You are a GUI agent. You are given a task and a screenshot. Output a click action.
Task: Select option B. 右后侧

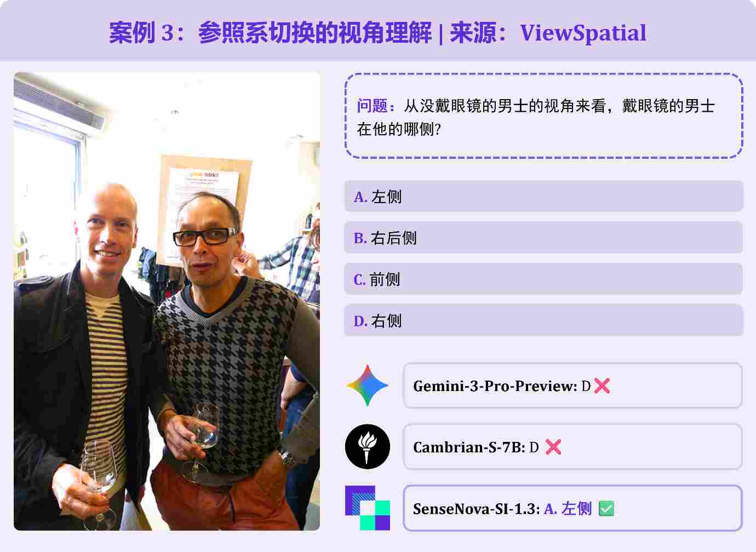[543, 238]
